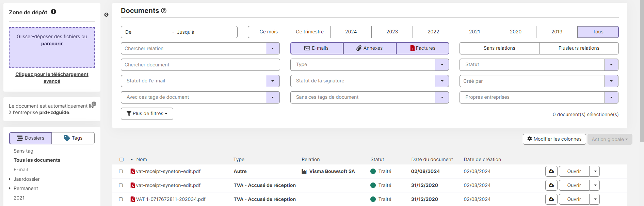Check the select-all checkbox in table header

(122, 159)
